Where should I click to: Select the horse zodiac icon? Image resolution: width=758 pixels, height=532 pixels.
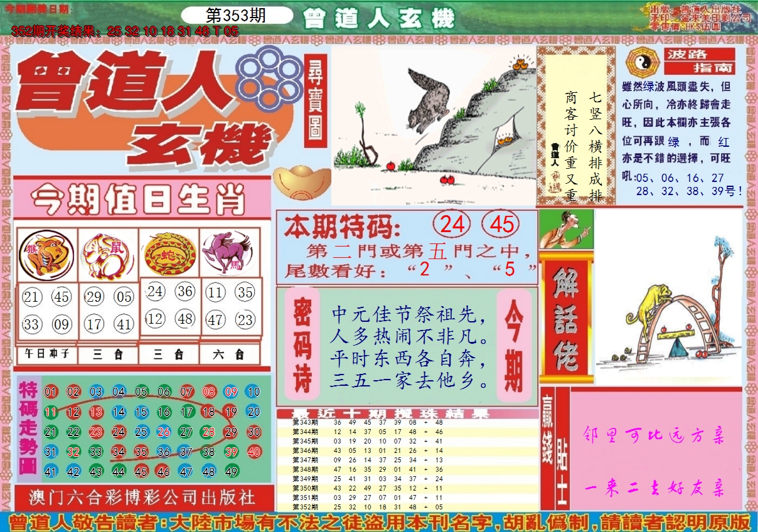(x=230, y=253)
